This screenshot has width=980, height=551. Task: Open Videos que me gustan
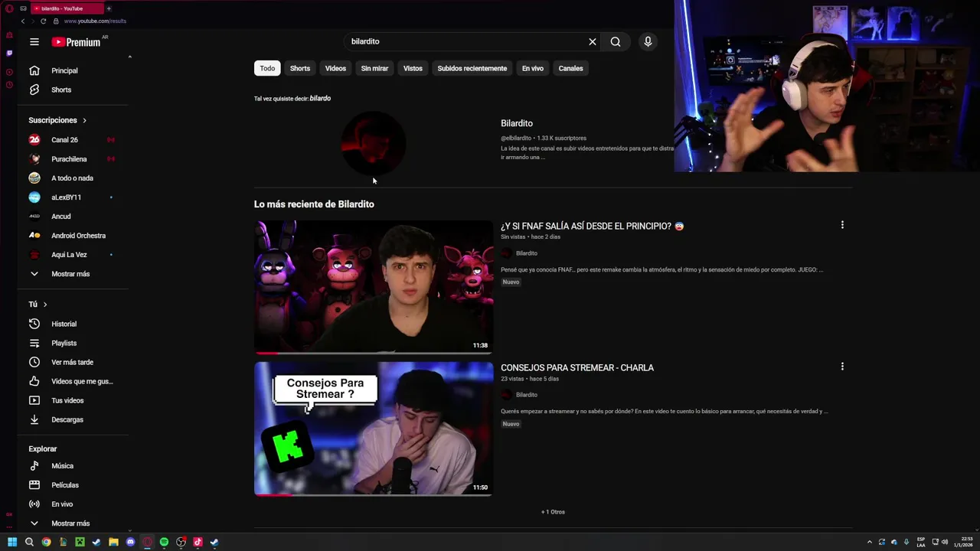click(x=74, y=381)
